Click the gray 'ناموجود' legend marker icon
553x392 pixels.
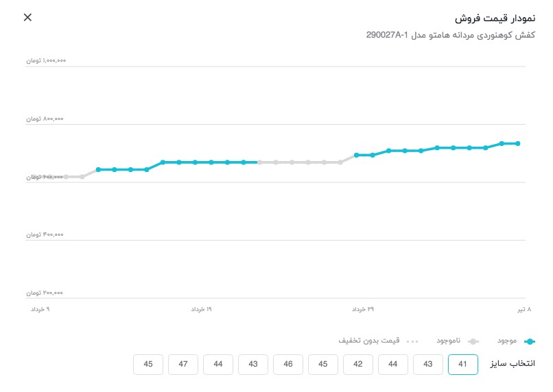pyautogui.click(x=473, y=341)
